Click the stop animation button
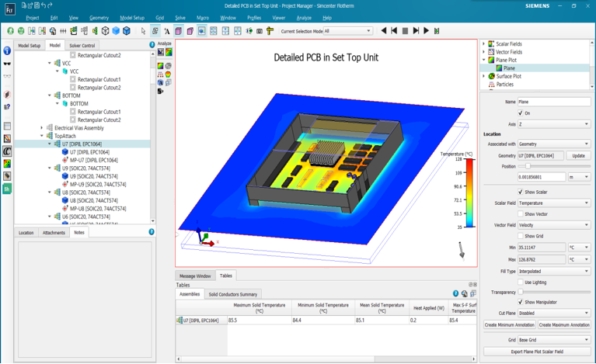Viewport: 596px width, 364px height. tap(405, 31)
